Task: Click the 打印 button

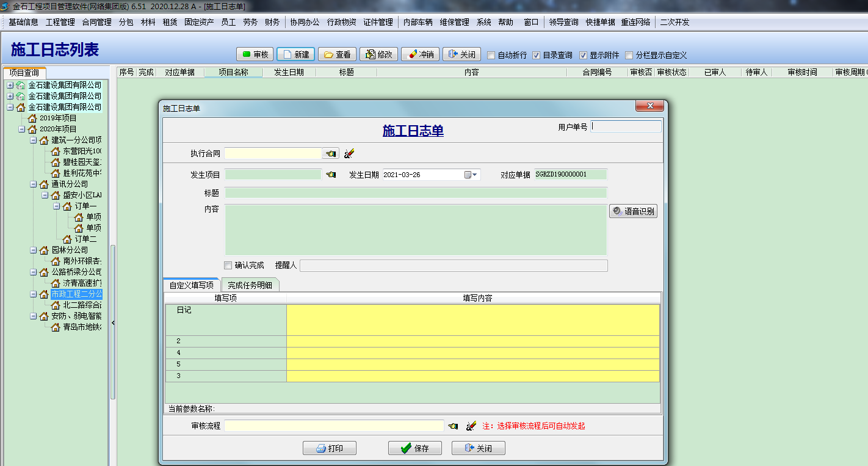Action: tap(330, 448)
